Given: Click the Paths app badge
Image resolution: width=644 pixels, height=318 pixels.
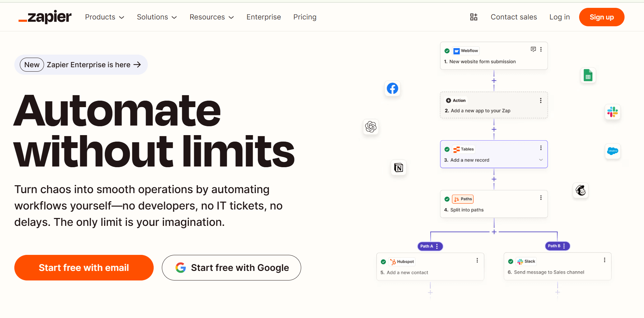Looking at the screenshot, I should 463,199.
